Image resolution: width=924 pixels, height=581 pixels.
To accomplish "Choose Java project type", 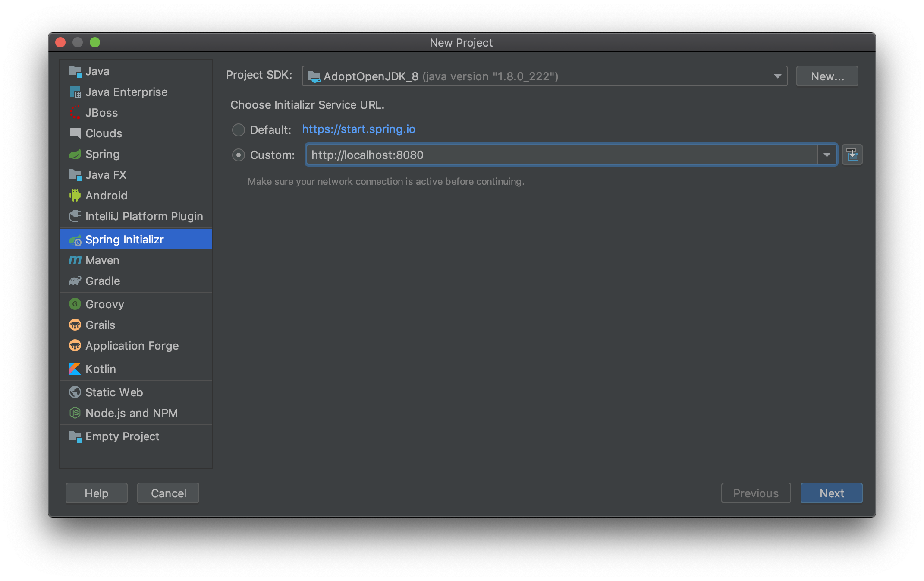I will coord(136,71).
